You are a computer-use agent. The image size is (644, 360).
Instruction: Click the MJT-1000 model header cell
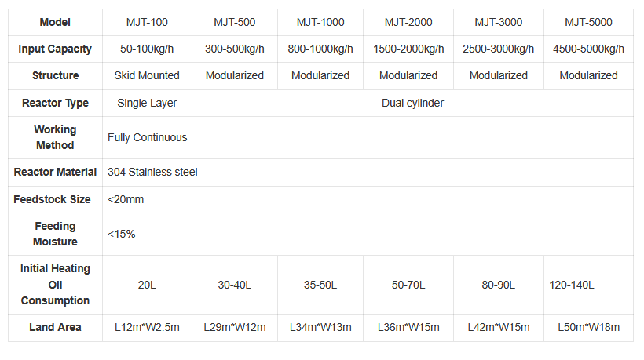point(320,23)
